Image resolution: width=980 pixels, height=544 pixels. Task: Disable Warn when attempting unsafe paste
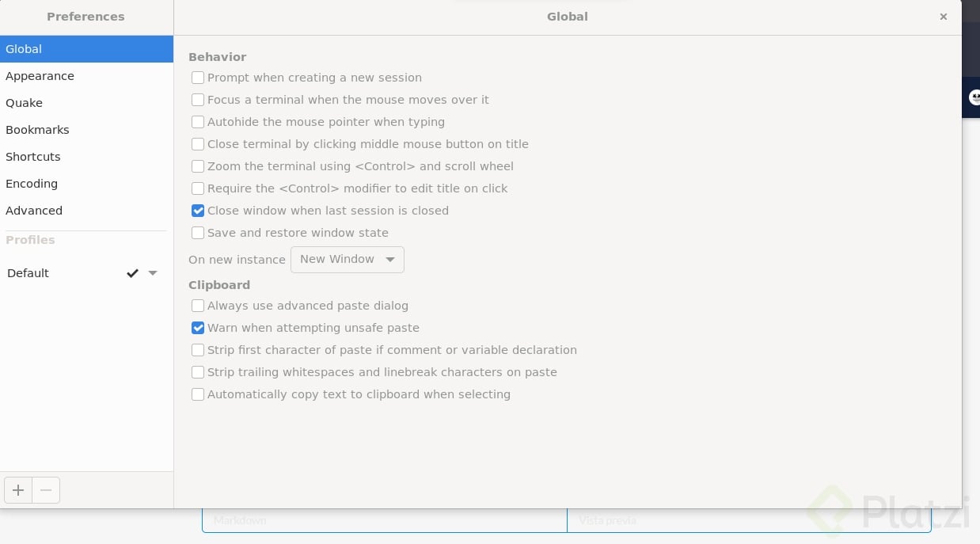click(198, 328)
